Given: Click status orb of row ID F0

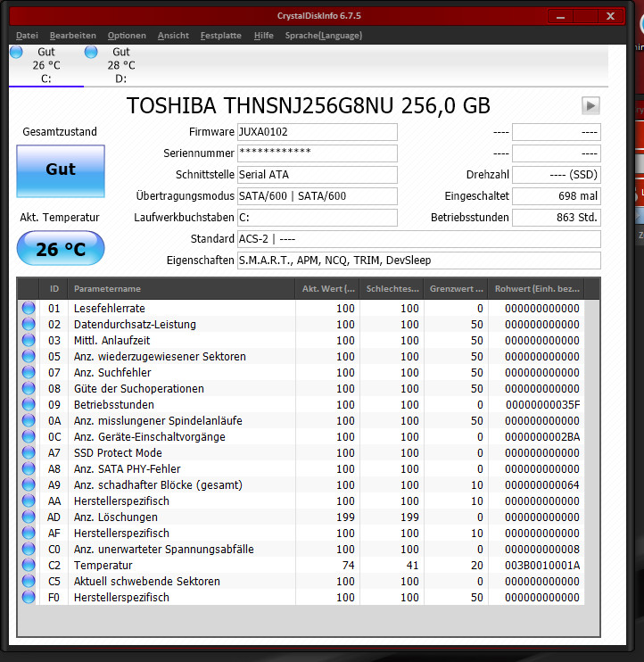Looking at the screenshot, I should coord(29,597).
